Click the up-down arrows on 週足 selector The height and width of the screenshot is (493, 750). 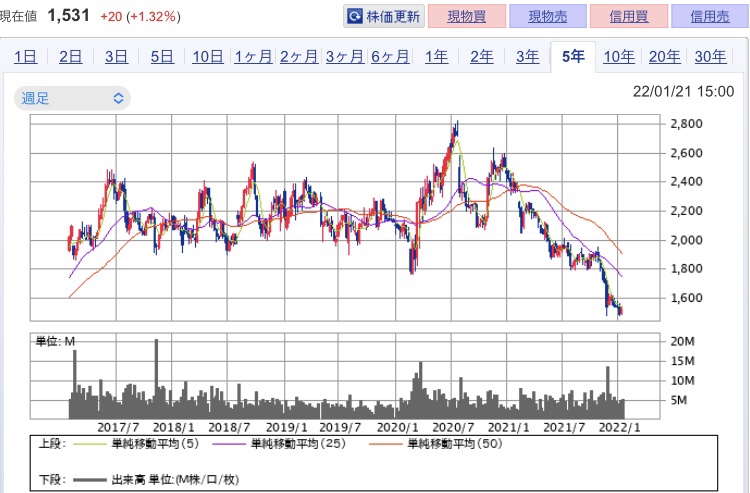(118, 99)
